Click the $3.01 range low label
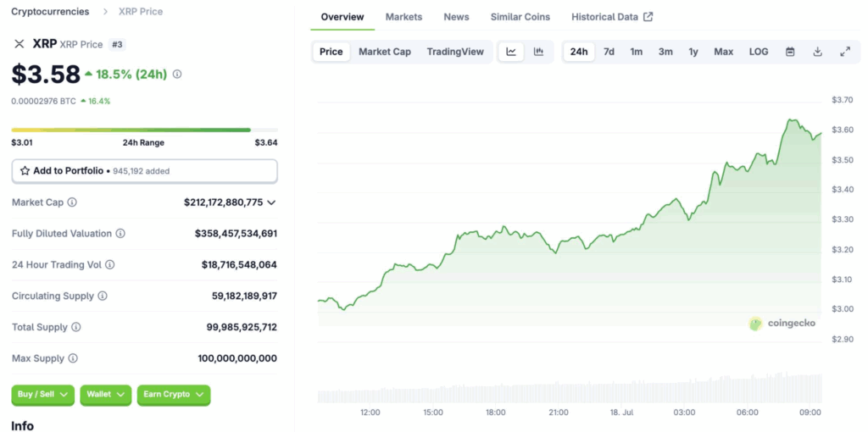Screen dimensions: 868x432 click(22, 142)
